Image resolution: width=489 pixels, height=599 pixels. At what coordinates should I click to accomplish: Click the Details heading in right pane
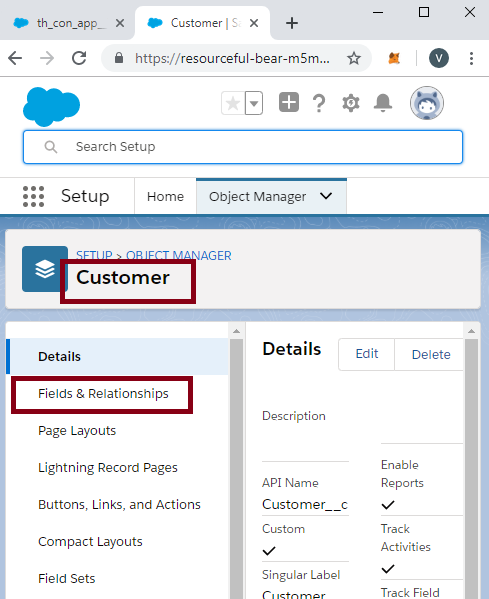(x=292, y=349)
